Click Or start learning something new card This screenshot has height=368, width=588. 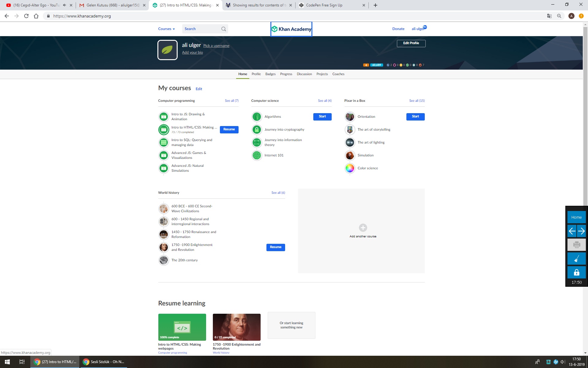(291, 325)
